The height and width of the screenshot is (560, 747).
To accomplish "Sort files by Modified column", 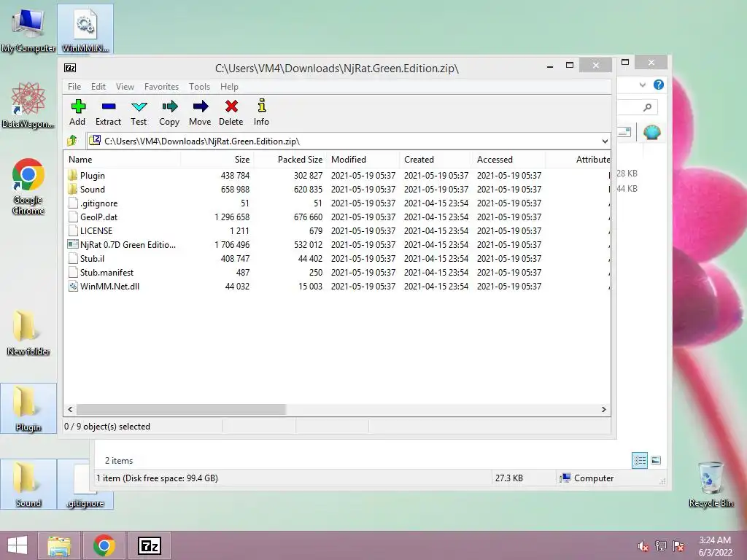I will click(x=363, y=160).
